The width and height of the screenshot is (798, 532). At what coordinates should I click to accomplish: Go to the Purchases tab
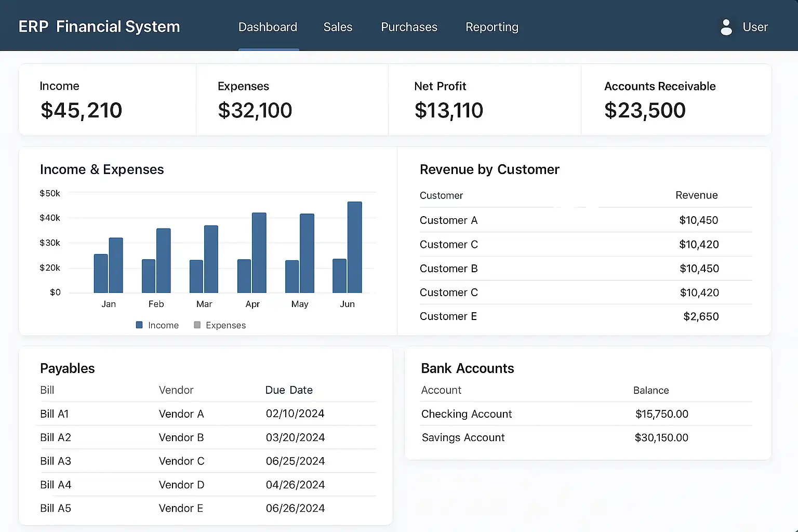tap(409, 27)
